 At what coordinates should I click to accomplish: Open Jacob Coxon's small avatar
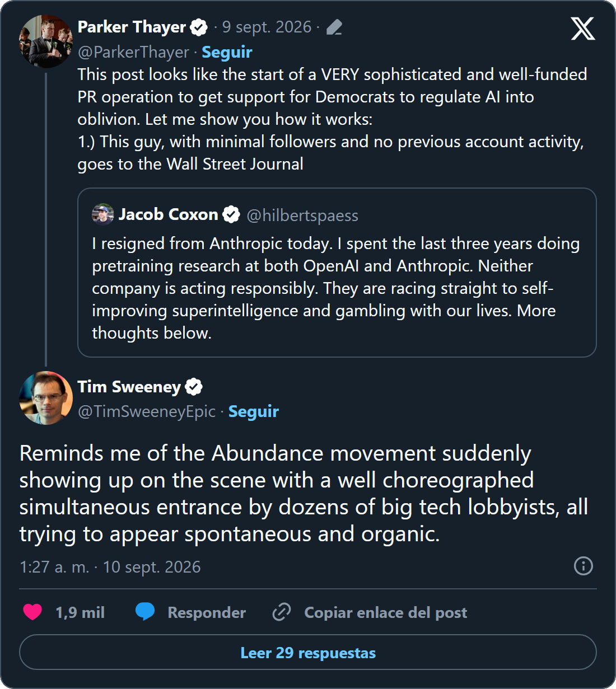coord(103,214)
